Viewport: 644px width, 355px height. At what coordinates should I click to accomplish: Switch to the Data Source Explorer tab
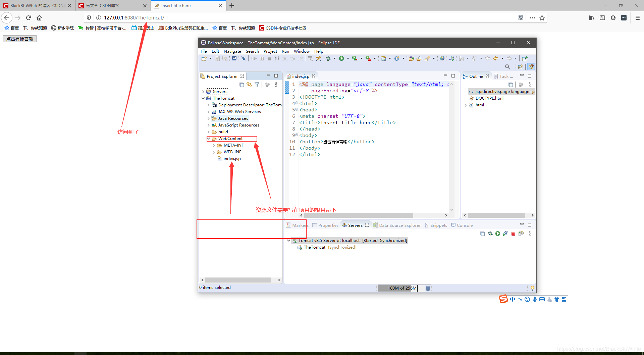click(397, 225)
